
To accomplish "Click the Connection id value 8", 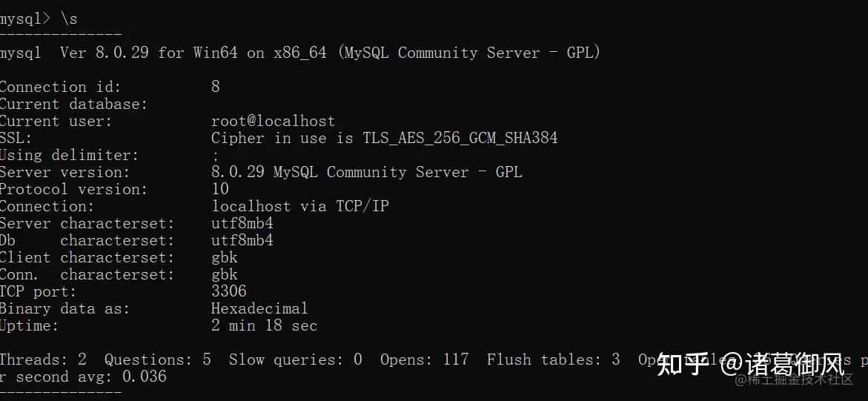I will tap(216, 87).
